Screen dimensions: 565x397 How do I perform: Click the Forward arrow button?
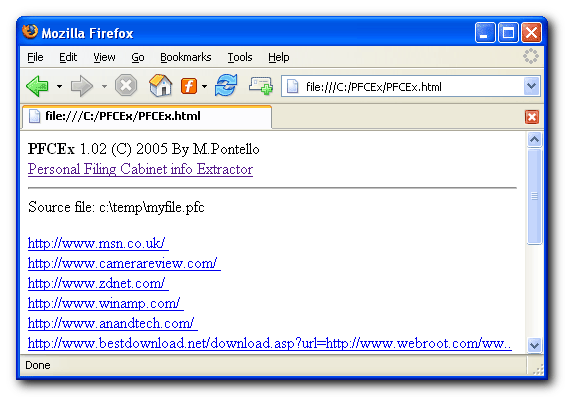point(82,86)
